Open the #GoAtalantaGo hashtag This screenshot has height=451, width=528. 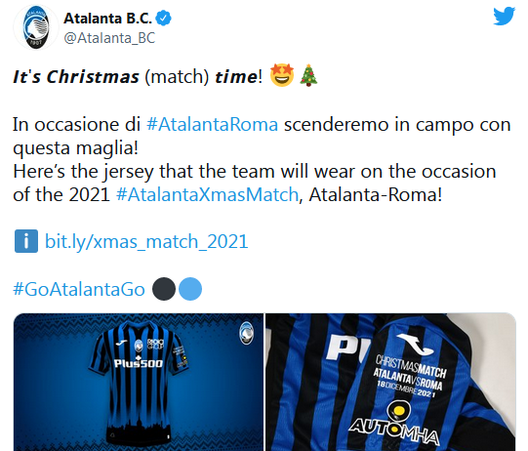click(x=79, y=289)
